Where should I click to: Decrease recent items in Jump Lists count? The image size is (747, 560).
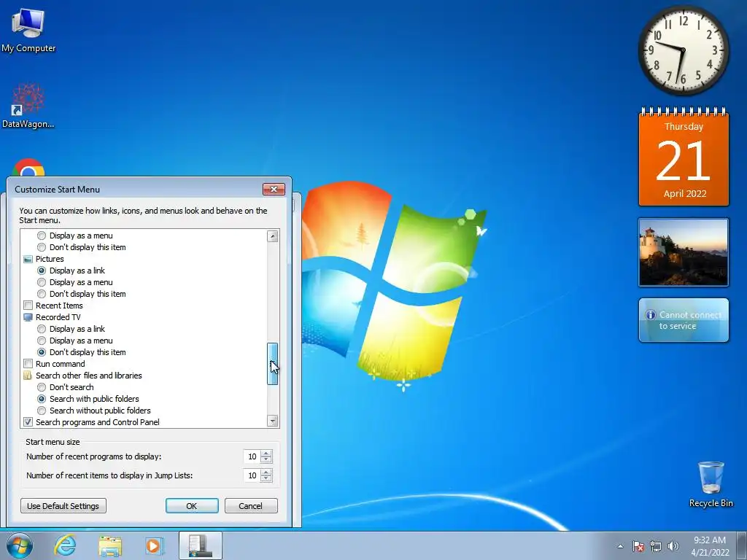coord(266,479)
